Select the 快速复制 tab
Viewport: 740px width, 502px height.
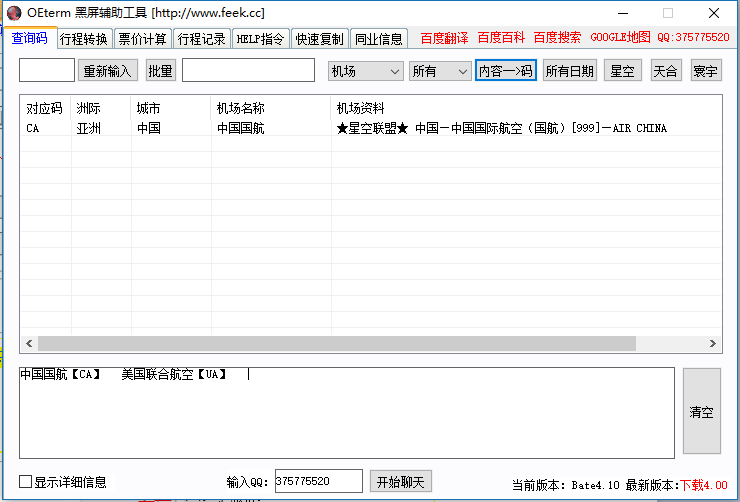click(x=320, y=39)
